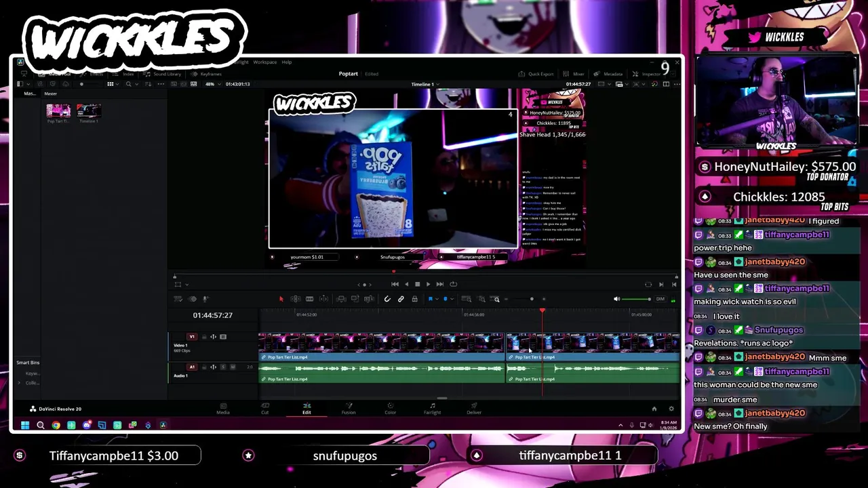Click the Quick Export button
Image resolution: width=868 pixels, height=488 pixels.
tap(536, 74)
